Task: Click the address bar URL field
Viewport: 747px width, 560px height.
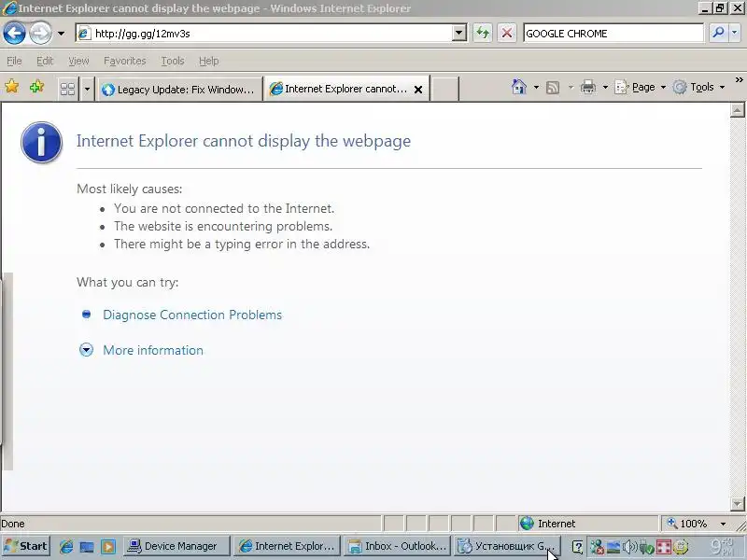Action: (263, 34)
